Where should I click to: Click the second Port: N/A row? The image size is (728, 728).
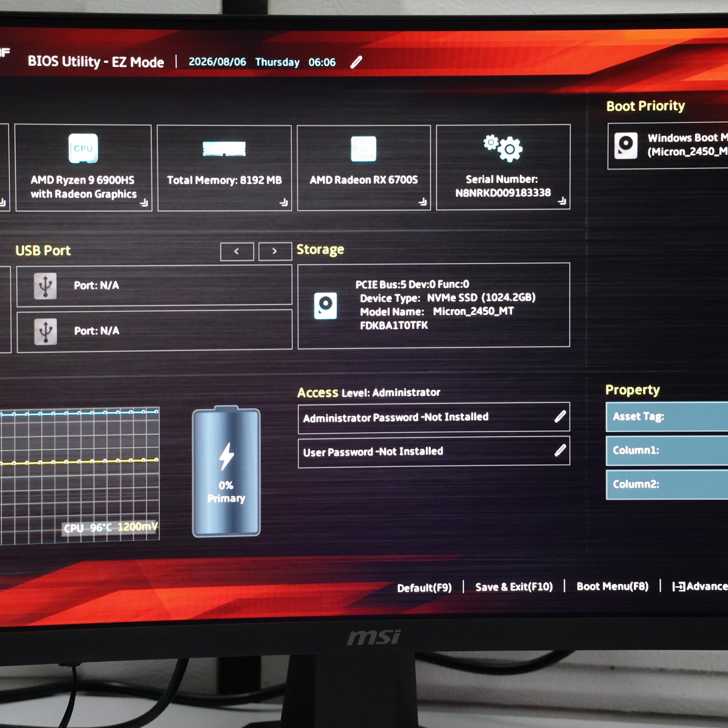point(155,331)
